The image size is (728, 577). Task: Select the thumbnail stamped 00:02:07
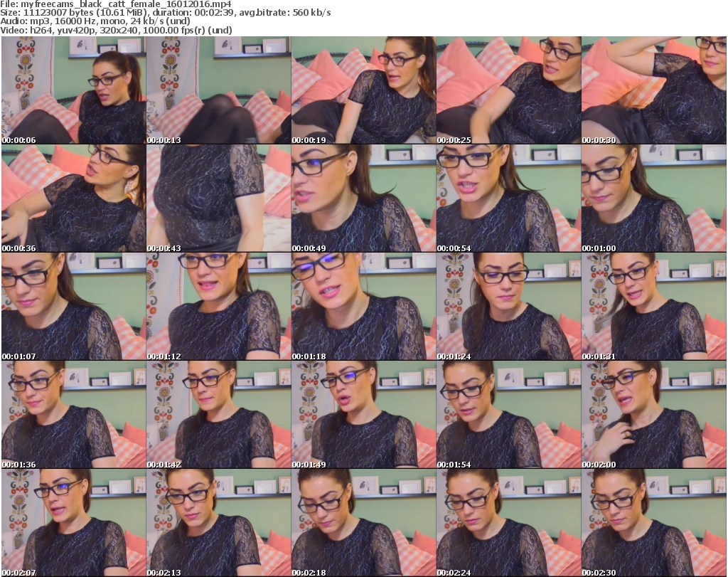pos(73,523)
